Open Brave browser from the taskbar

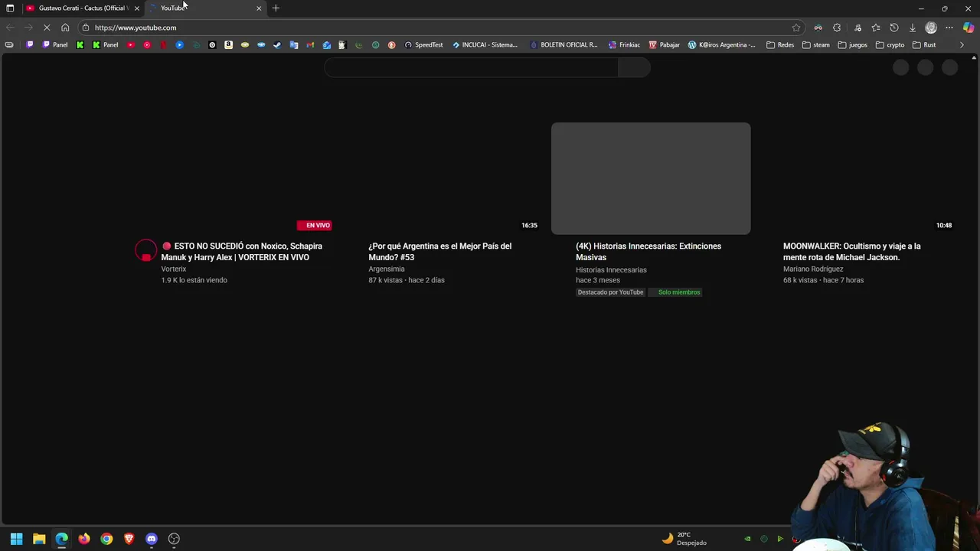click(x=129, y=539)
